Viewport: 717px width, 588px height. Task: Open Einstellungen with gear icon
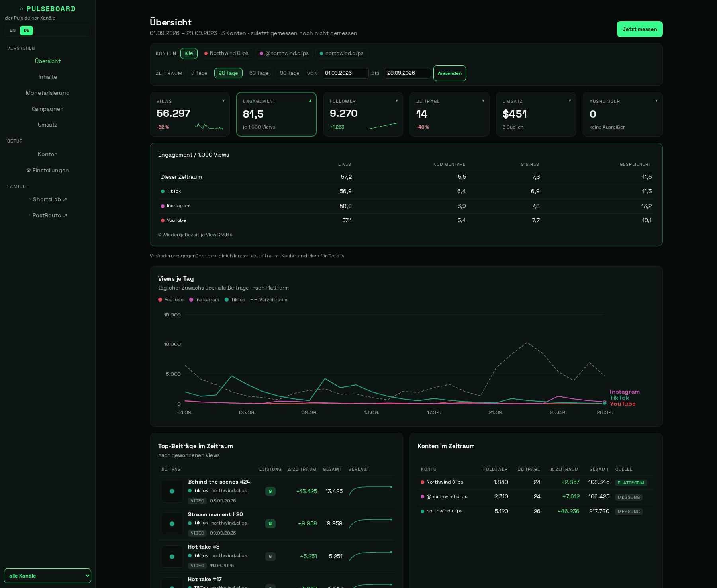47,170
